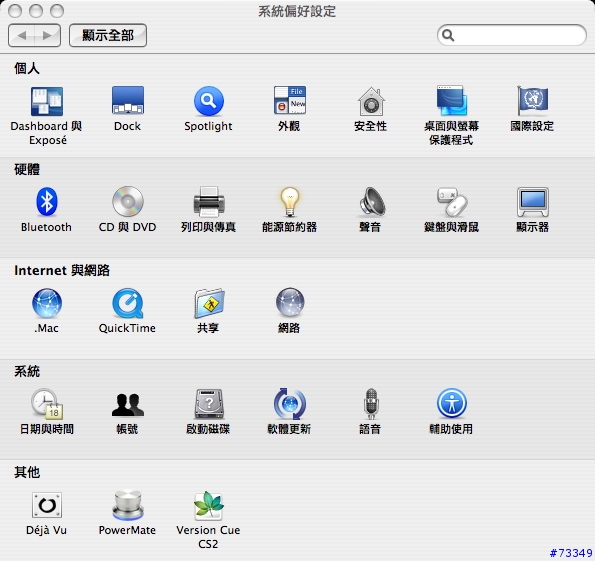Zoom the 系統偏好設定 window

coord(57,11)
